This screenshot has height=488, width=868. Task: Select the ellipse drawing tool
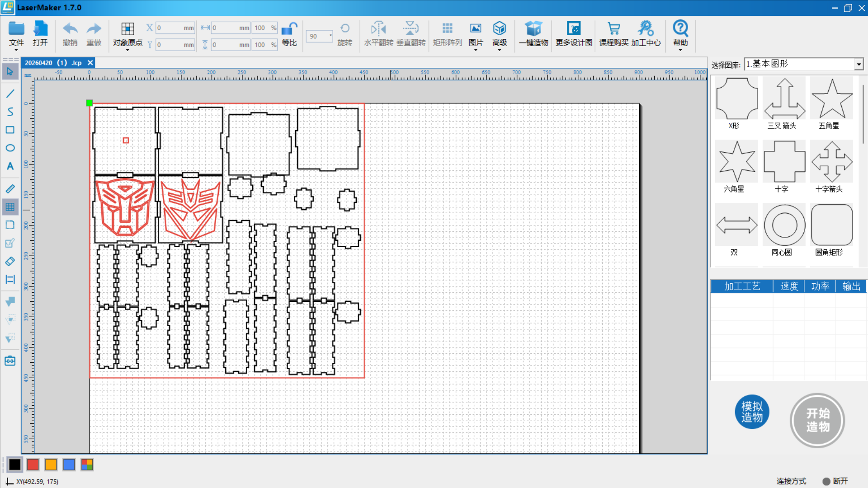[x=10, y=148]
